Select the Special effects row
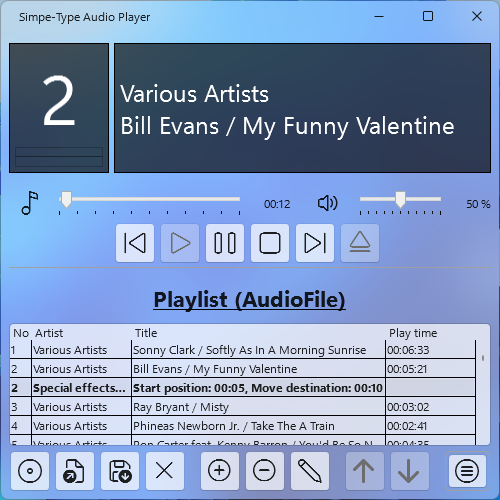This screenshot has width=500, height=500. pyautogui.click(x=243, y=388)
